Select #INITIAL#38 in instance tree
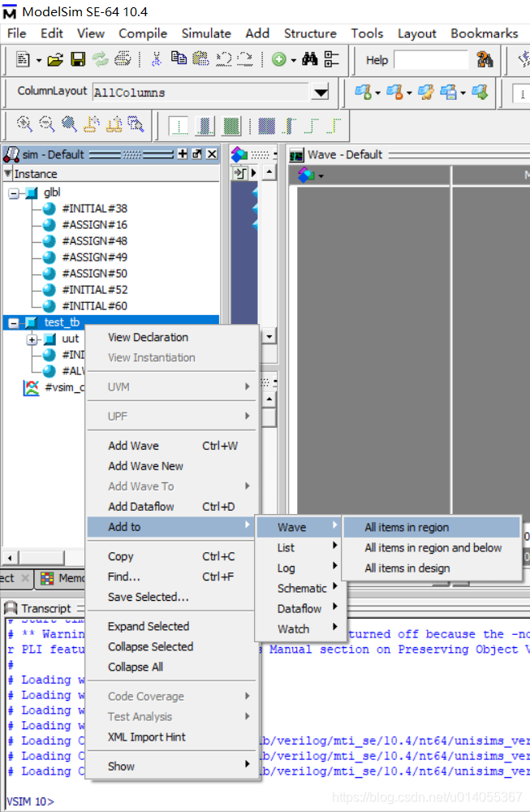 click(95, 209)
